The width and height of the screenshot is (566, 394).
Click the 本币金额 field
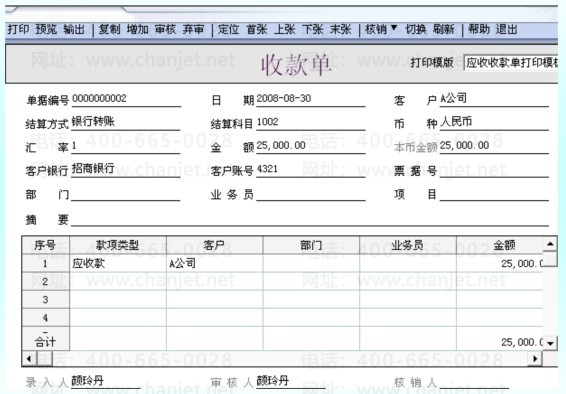pos(494,146)
